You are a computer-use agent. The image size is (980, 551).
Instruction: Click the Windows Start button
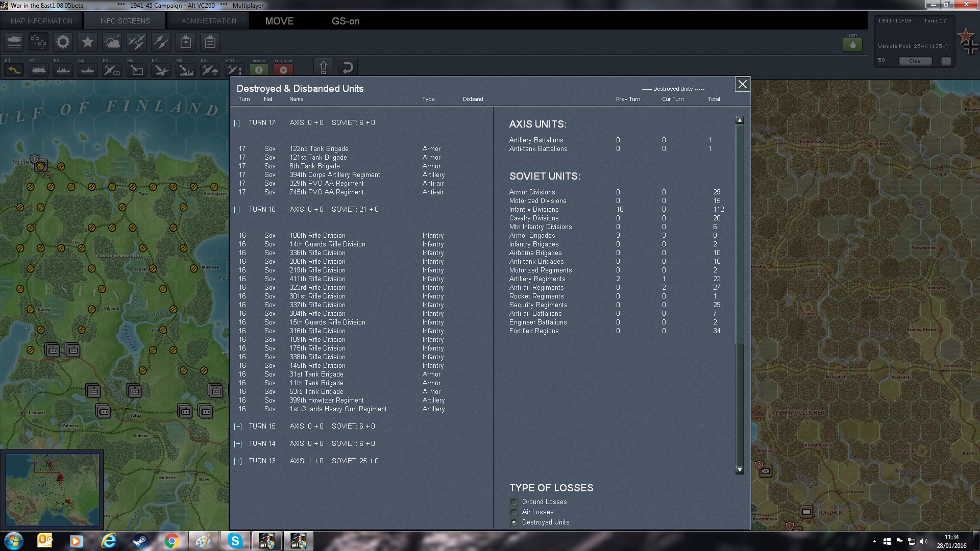coord(13,541)
